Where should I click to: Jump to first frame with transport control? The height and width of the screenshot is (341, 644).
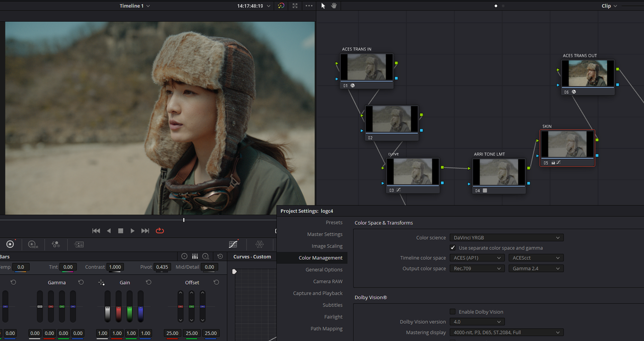click(96, 231)
